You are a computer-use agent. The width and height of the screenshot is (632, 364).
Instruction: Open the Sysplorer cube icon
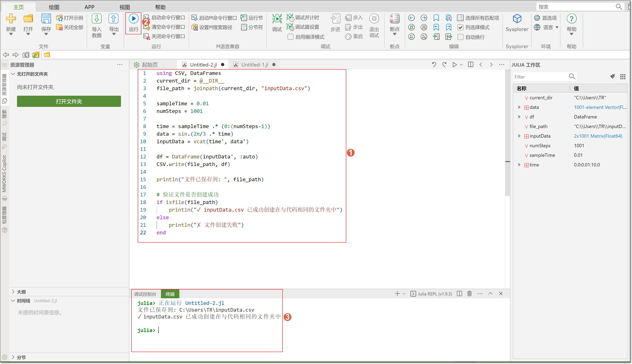(517, 19)
